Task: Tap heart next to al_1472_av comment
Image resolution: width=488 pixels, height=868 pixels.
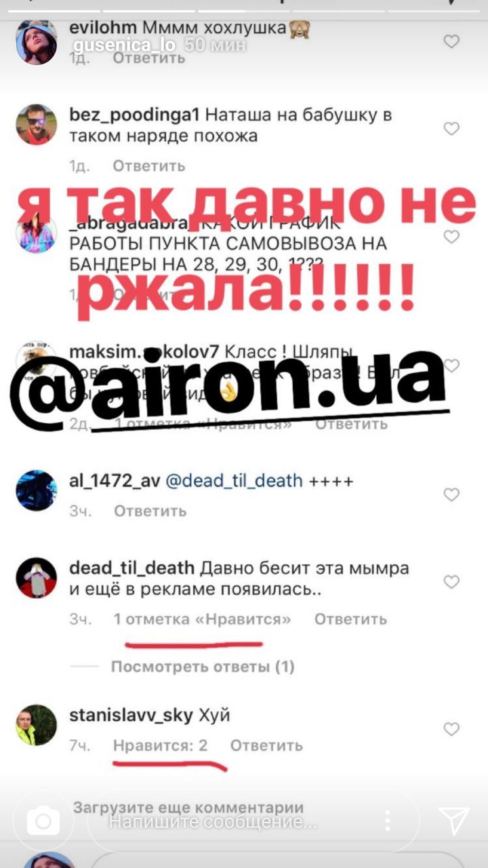Action: (x=451, y=494)
